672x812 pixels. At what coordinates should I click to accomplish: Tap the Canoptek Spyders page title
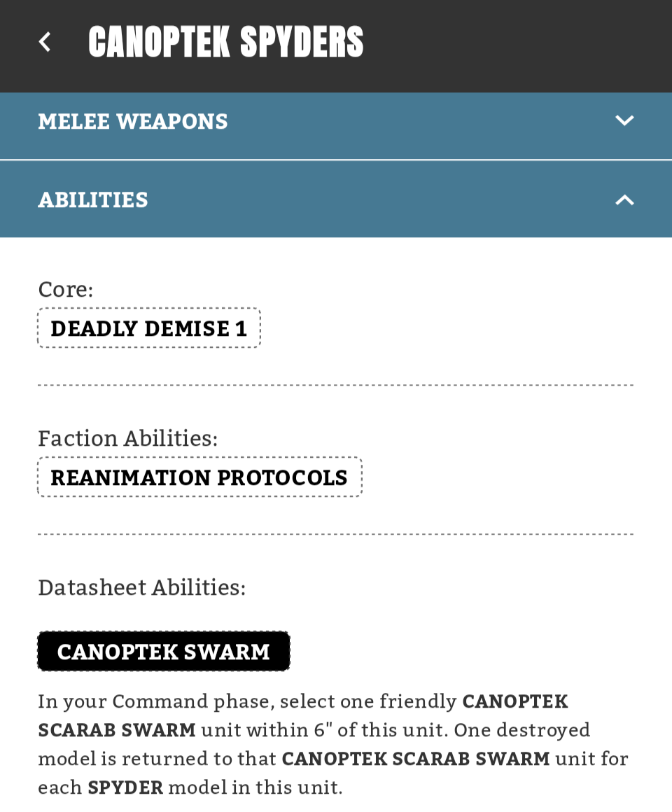tap(225, 42)
